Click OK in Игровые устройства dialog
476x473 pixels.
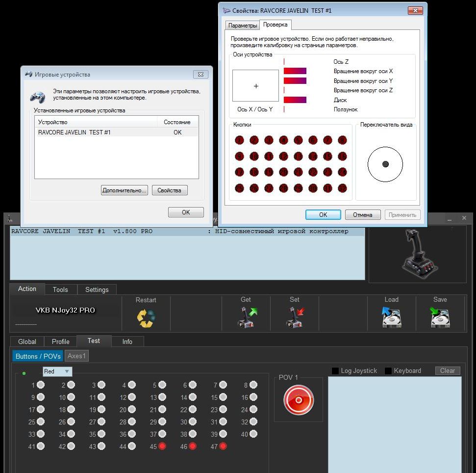tap(186, 212)
